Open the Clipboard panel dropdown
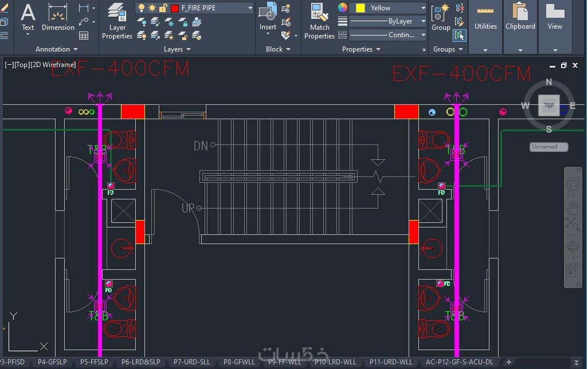588x369 pixels. click(x=520, y=50)
